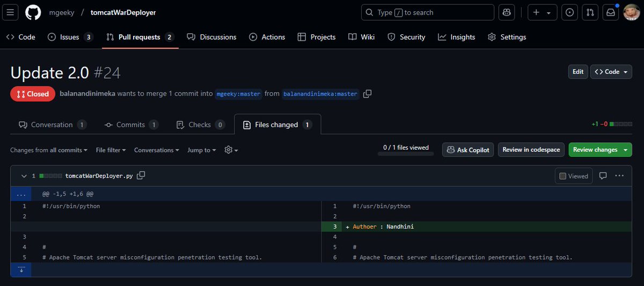Open the Copilot chat icon in header
The height and width of the screenshot is (286, 644).
pyautogui.click(x=507, y=12)
